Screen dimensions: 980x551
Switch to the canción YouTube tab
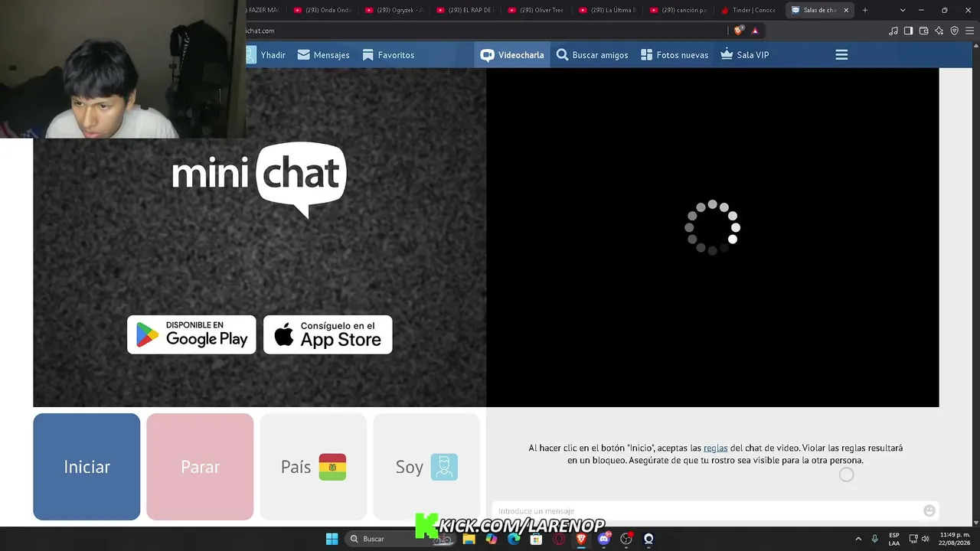[x=678, y=10]
